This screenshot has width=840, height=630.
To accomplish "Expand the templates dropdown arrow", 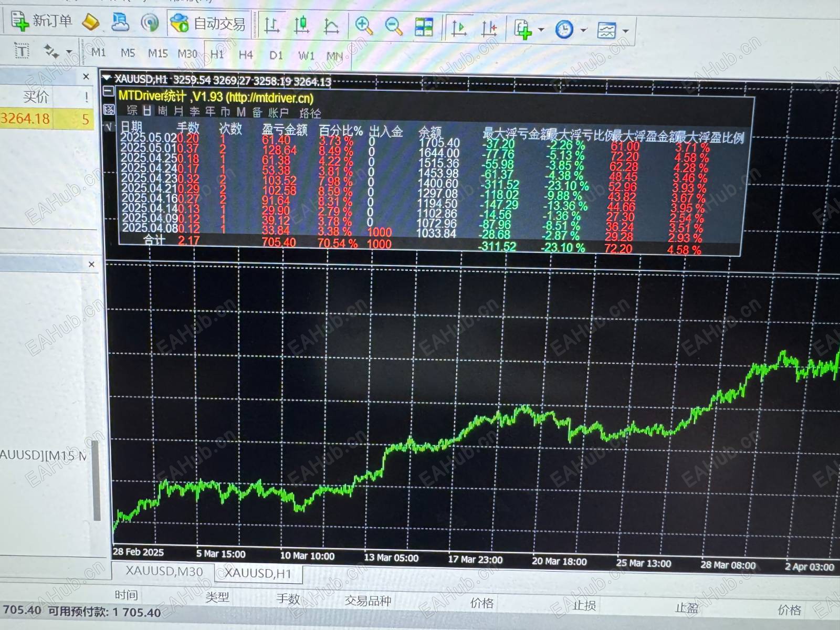I will [x=625, y=31].
